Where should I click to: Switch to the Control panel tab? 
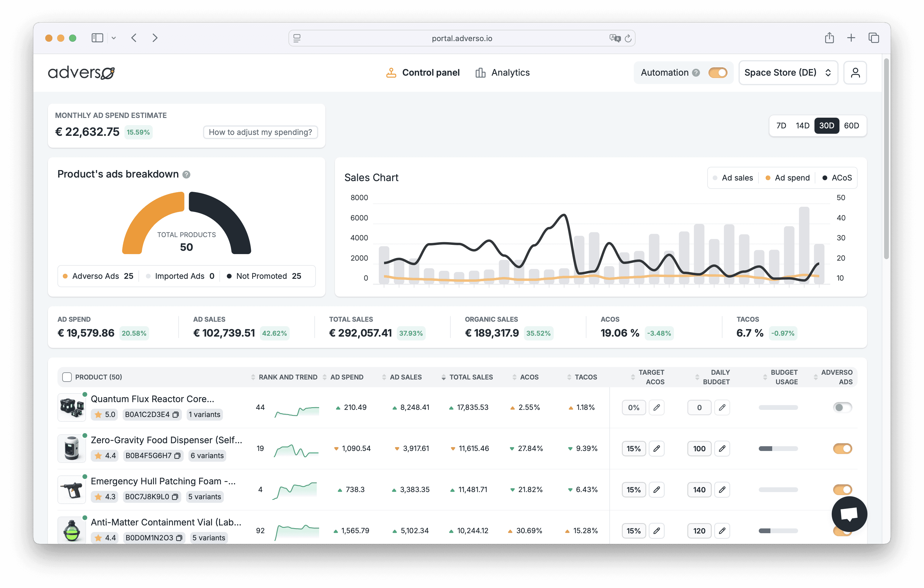point(422,73)
